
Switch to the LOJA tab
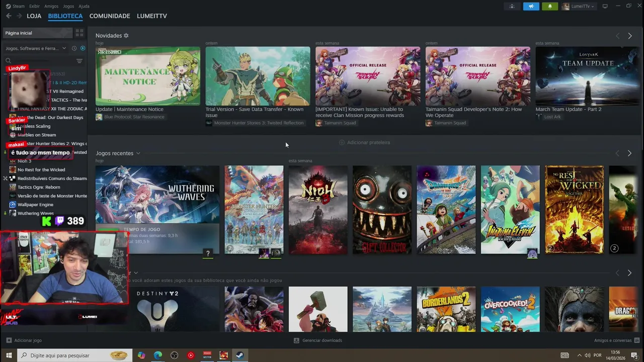point(34,16)
